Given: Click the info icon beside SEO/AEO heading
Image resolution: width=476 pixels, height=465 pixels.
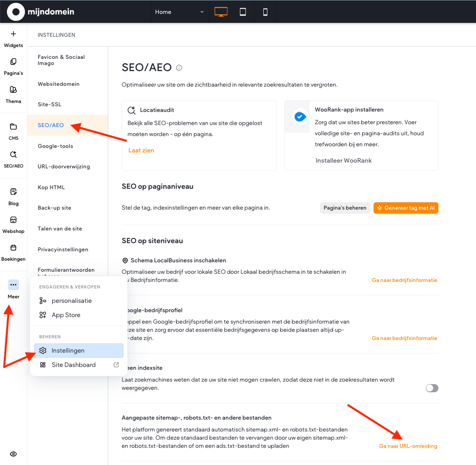Looking at the screenshot, I should (x=179, y=68).
